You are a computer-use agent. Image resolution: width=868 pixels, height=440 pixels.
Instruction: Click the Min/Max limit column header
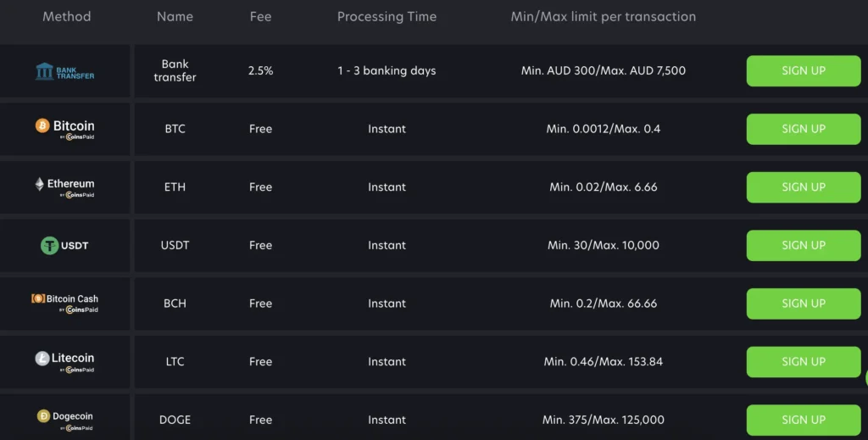pyautogui.click(x=603, y=17)
